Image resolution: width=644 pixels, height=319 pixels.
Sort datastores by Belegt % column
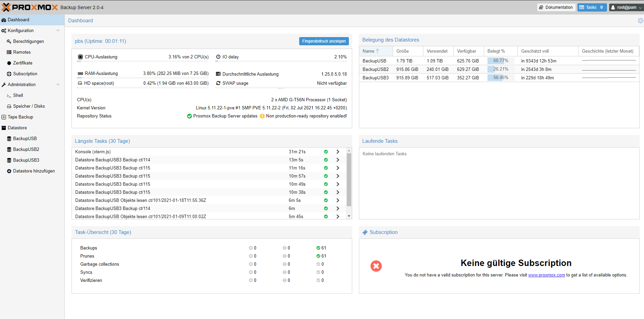coord(501,51)
